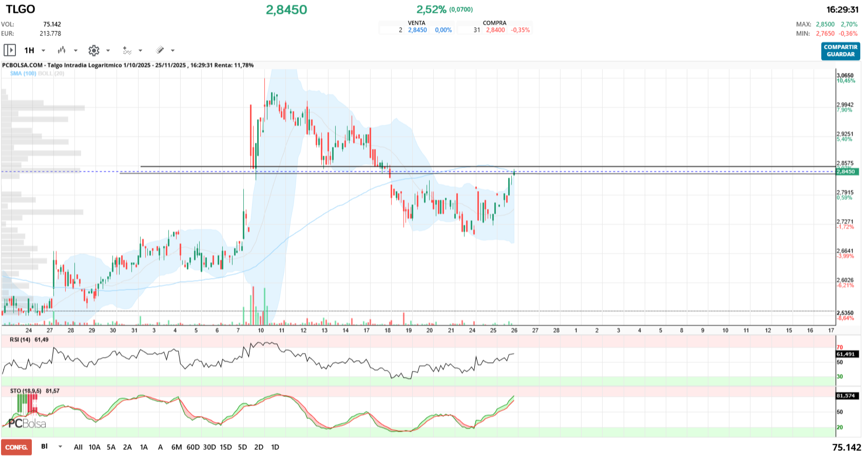Click the 2,8450 current price marker
This screenshot has width=868, height=458.
click(x=847, y=171)
